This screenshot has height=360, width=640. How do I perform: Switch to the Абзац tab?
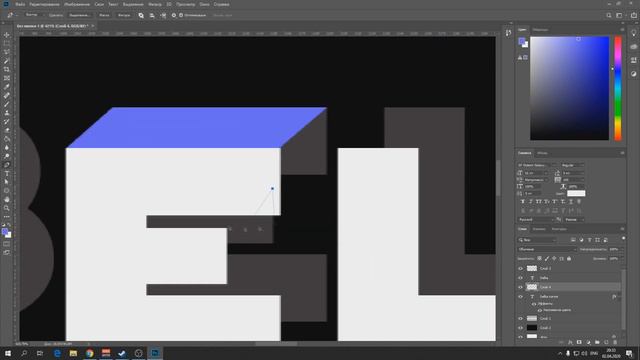[x=542, y=153]
